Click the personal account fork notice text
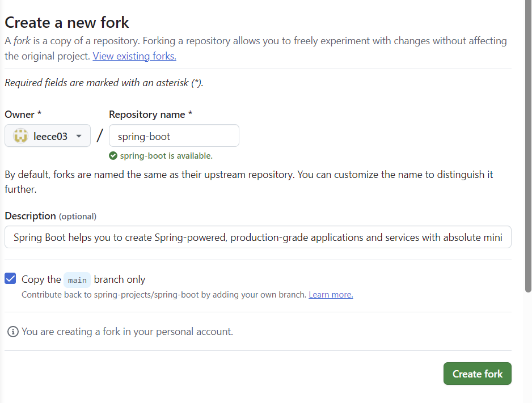Viewport: 532px width, 403px height. 127,332
